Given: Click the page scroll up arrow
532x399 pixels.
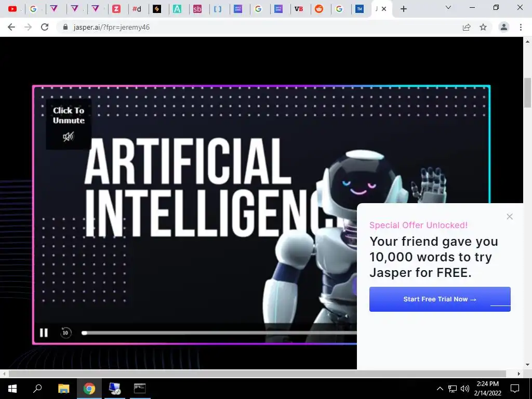Looking at the screenshot, I should pyautogui.click(x=527, y=42).
